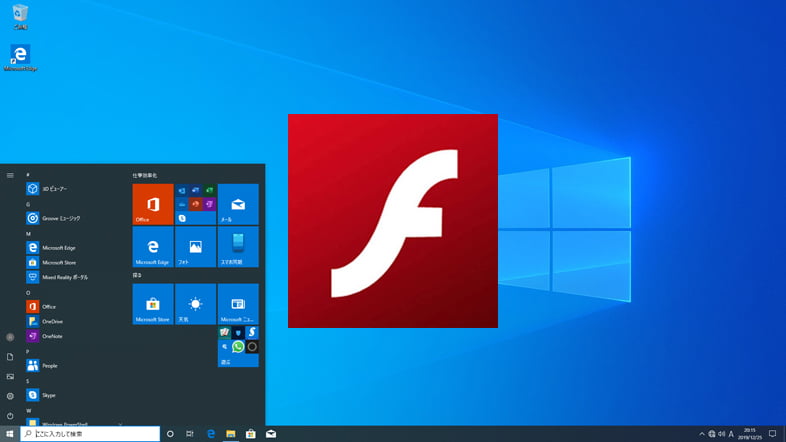786x442 pixels.
Task: Open the Microsoft Edge desktop shortcut
Action: point(20,58)
